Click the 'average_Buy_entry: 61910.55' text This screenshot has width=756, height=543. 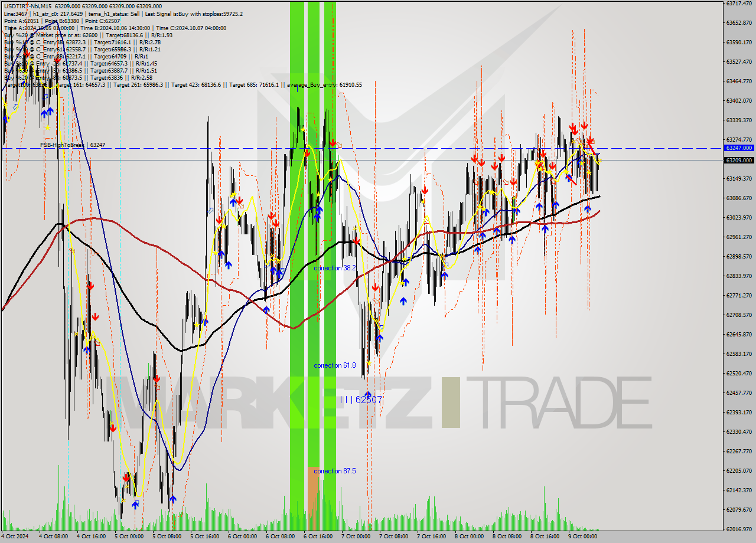point(325,85)
